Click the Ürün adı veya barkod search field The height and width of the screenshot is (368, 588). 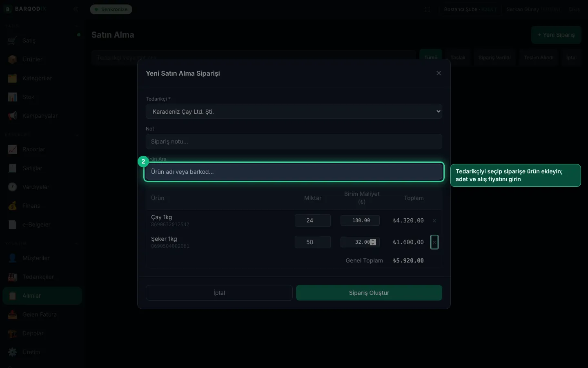pos(294,172)
